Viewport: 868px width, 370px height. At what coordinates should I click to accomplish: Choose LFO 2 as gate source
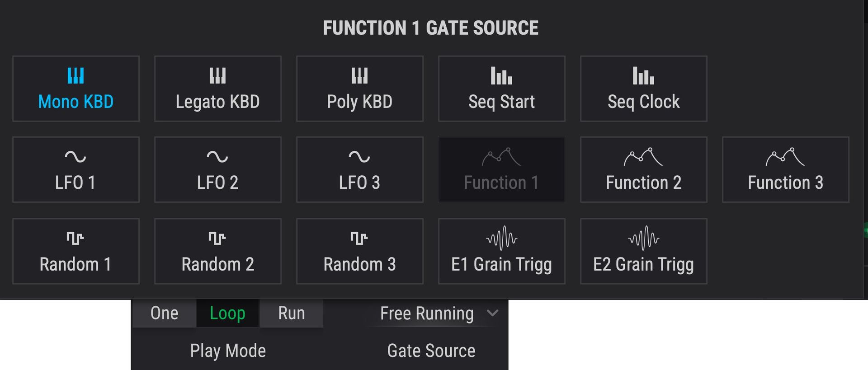218,169
